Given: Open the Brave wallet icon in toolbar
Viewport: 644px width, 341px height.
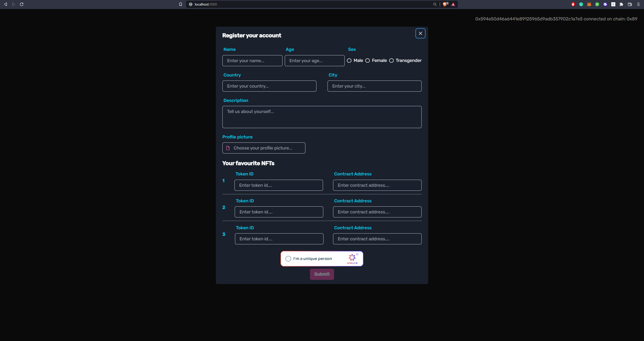Looking at the screenshot, I should (x=630, y=4).
